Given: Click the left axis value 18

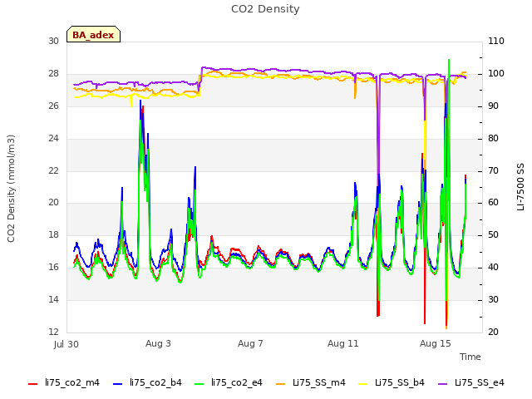Looking at the screenshot, I should pos(53,234).
